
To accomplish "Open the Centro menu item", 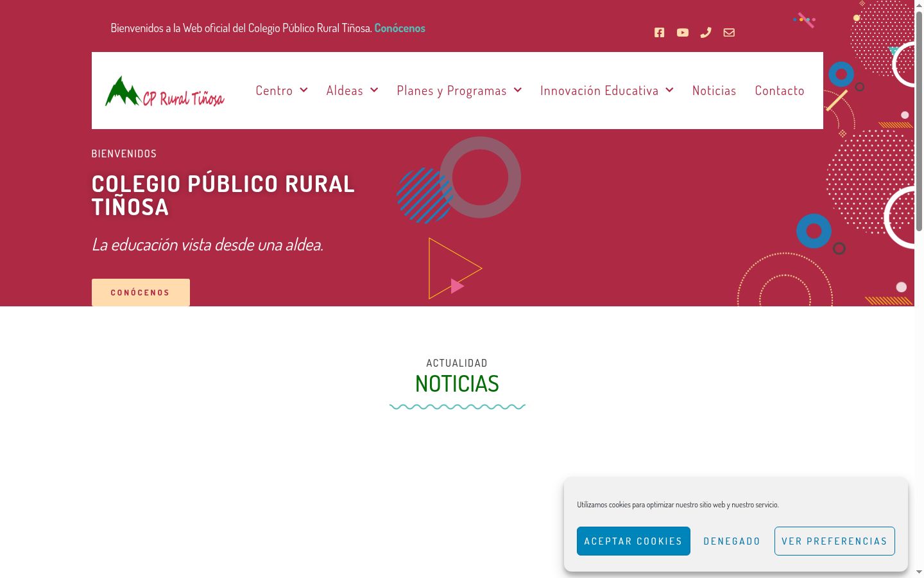I will (x=274, y=91).
